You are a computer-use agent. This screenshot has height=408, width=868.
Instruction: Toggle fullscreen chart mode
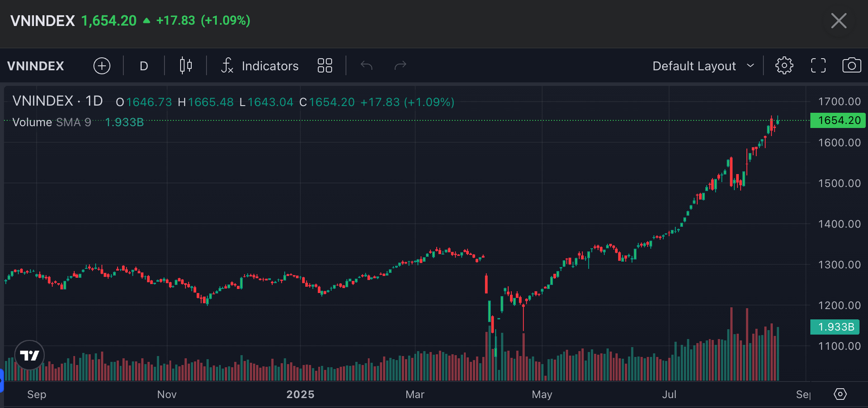[x=818, y=66]
